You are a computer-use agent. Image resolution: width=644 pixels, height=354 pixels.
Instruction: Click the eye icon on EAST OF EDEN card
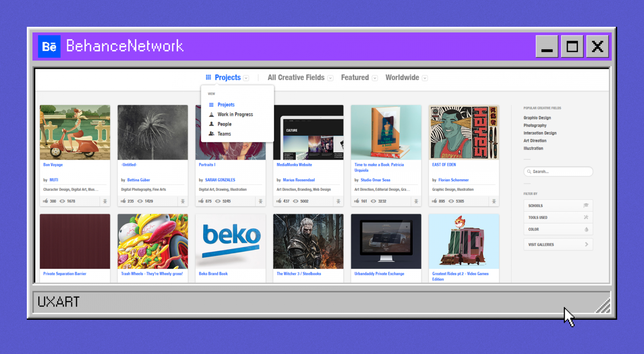click(451, 201)
